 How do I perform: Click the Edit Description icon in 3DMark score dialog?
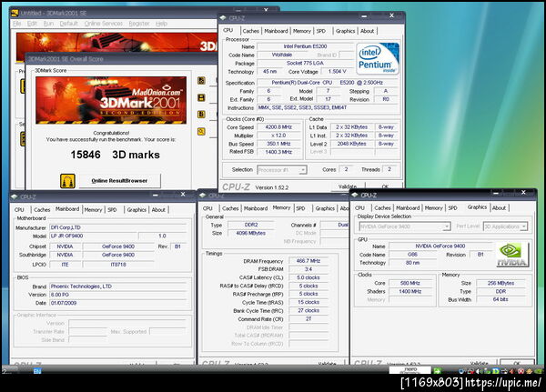201,81
